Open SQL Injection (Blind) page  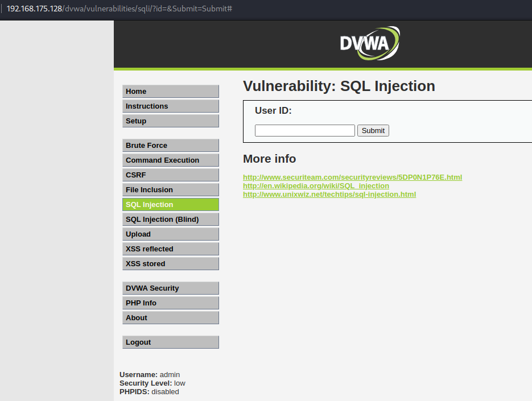click(171, 220)
